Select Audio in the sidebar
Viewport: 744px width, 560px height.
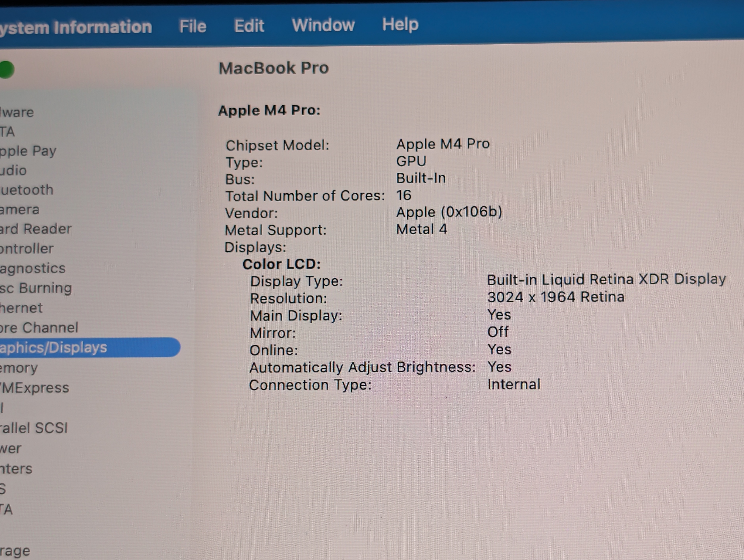13,170
